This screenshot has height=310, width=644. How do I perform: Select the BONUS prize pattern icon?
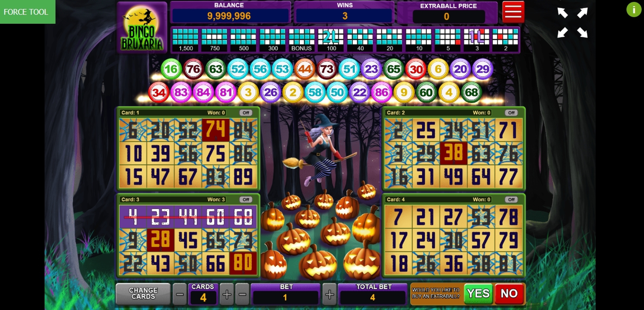click(302, 40)
